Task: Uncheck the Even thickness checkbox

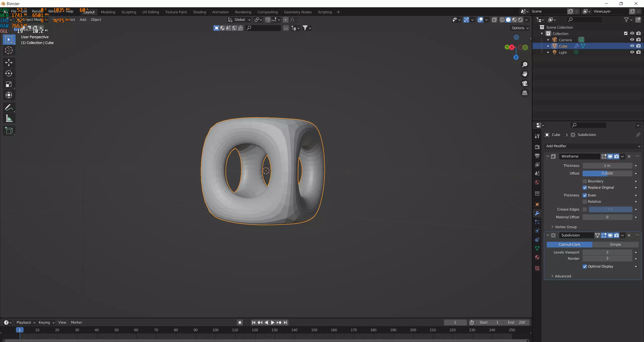Action: pos(585,195)
